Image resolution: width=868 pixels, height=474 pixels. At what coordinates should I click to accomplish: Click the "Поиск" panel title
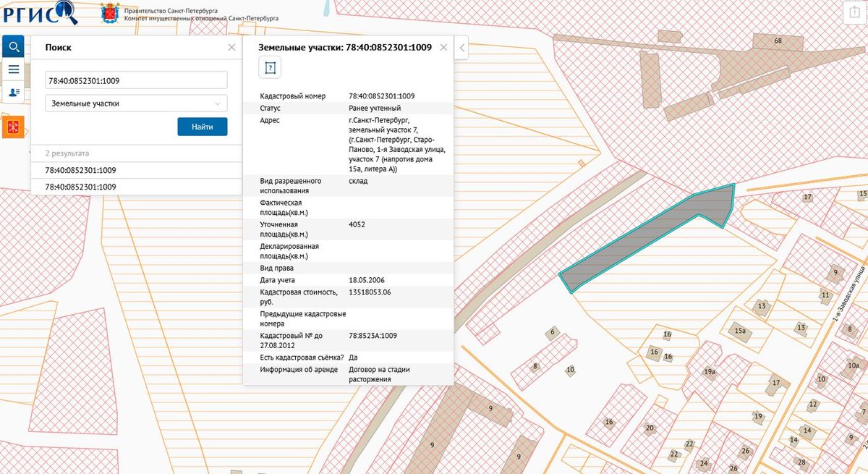[x=58, y=47]
